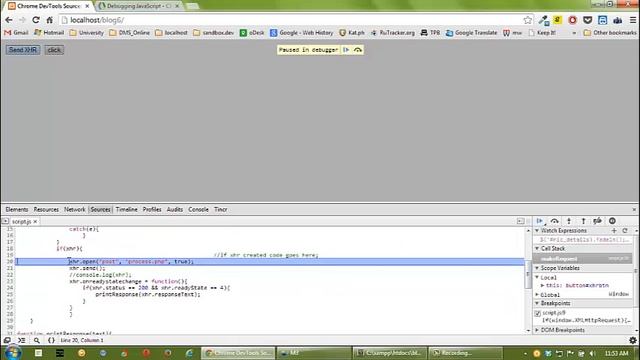The width and height of the screenshot is (640, 360).
Task: Step out of current function
Action: [x=583, y=221]
